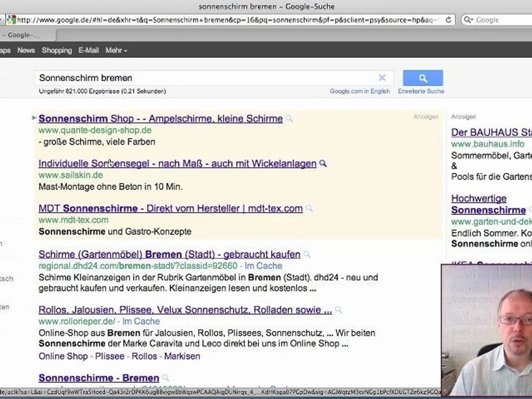Preview Sonnenschirme - Bremen magnifier icon
This screenshot has height=399, width=532.
click(x=166, y=377)
